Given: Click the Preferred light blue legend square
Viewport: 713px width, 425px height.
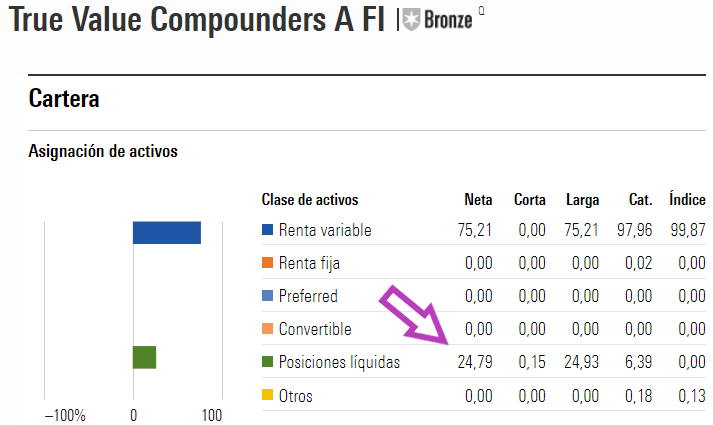Looking at the screenshot, I should pyautogui.click(x=267, y=296).
